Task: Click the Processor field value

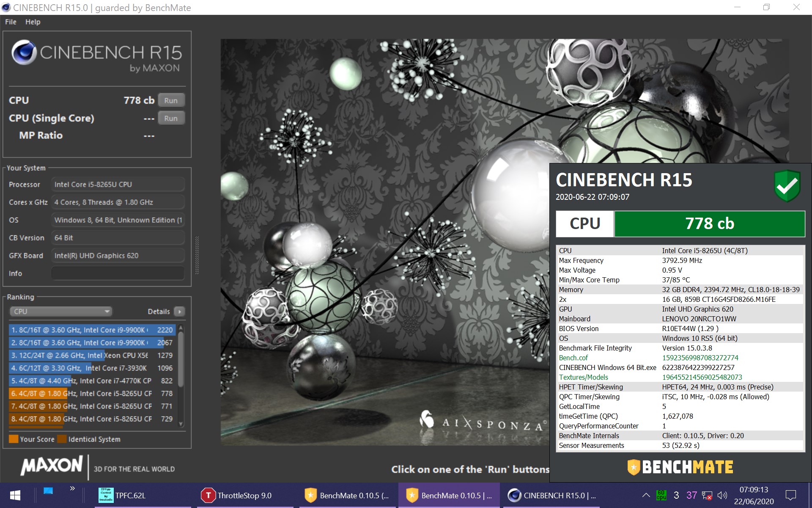Action: coord(118,185)
